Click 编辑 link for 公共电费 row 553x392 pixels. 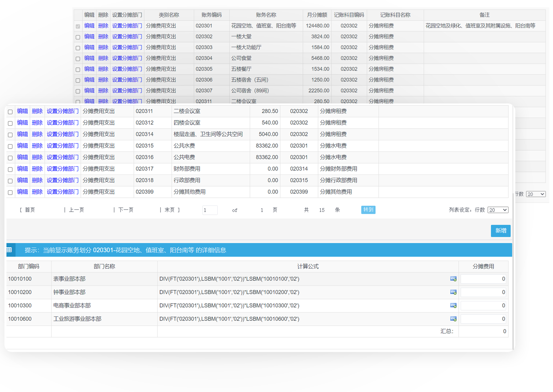(22, 157)
